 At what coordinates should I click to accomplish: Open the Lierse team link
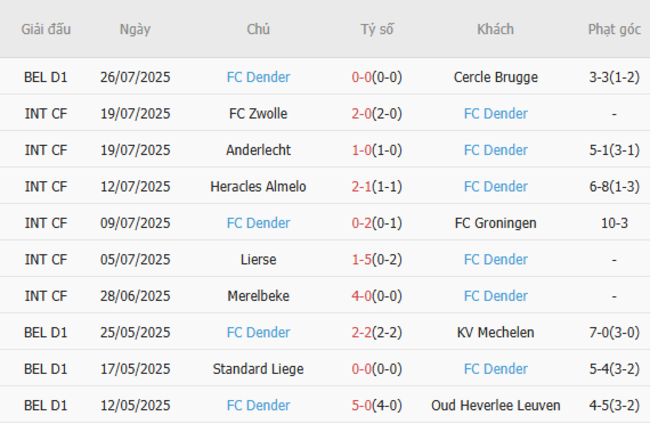pos(258,260)
